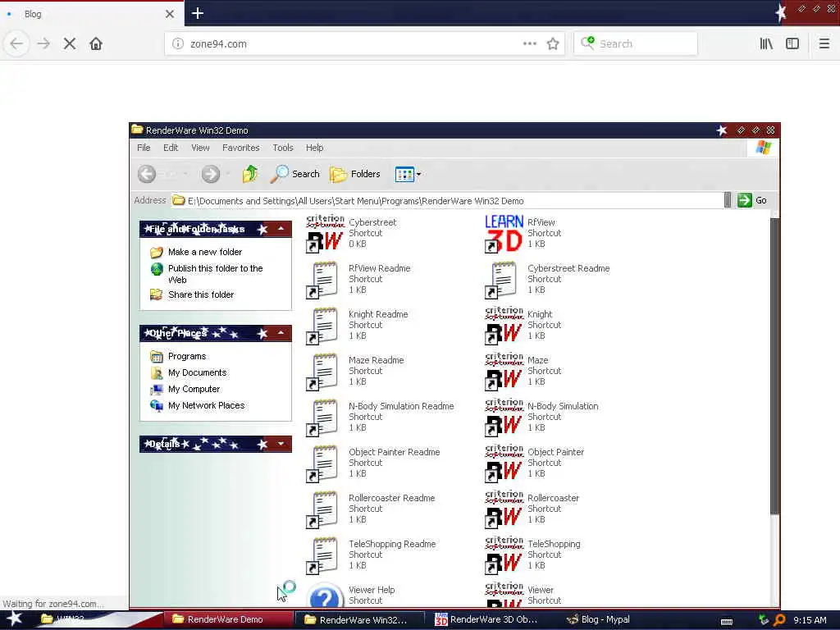Image resolution: width=840 pixels, height=630 pixels.
Task: Open the RfView Readme shortcut icon
Action: pos(322,280)
